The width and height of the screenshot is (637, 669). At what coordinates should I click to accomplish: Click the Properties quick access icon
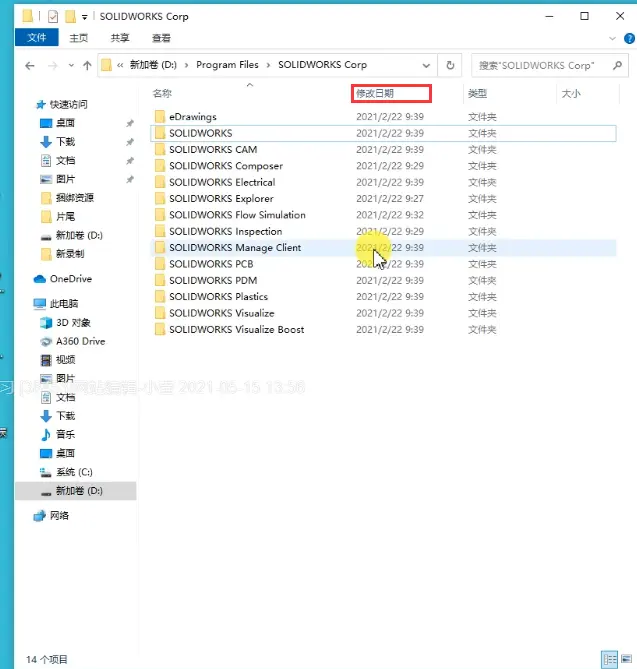coord(53,17)
